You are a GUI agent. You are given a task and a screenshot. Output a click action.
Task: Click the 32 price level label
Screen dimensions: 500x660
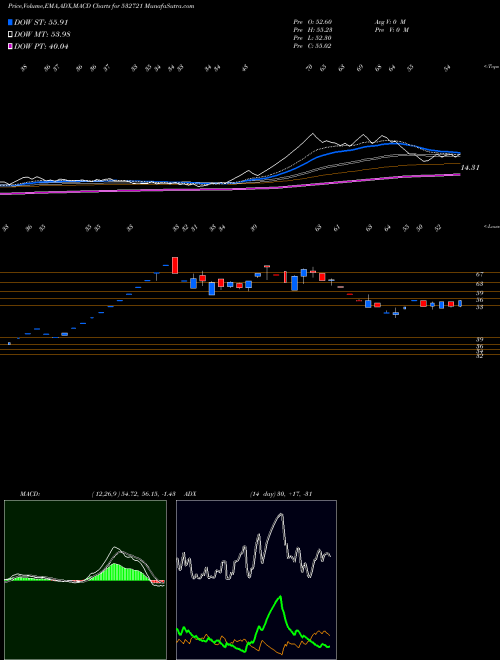[479, 357]
